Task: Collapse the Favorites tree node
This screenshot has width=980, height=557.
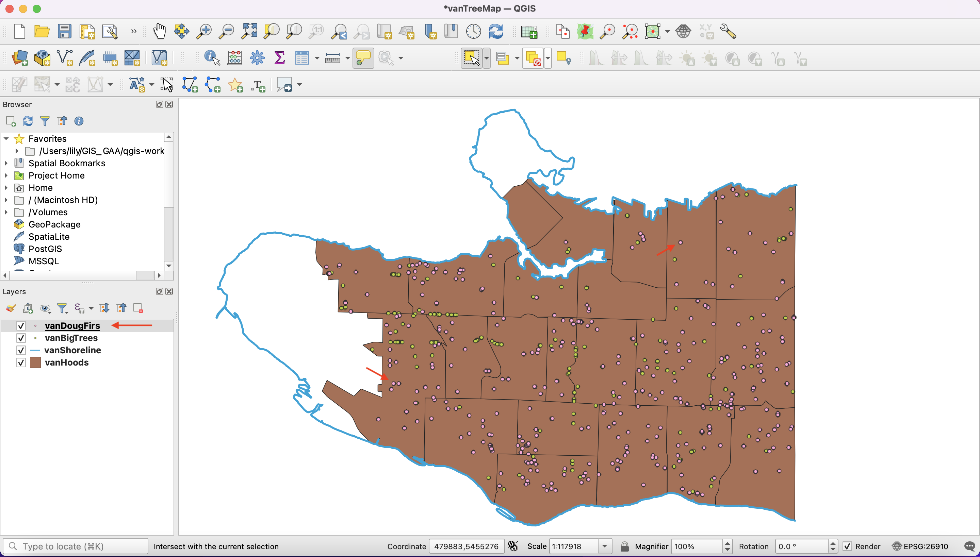Action: click(6, 139)
